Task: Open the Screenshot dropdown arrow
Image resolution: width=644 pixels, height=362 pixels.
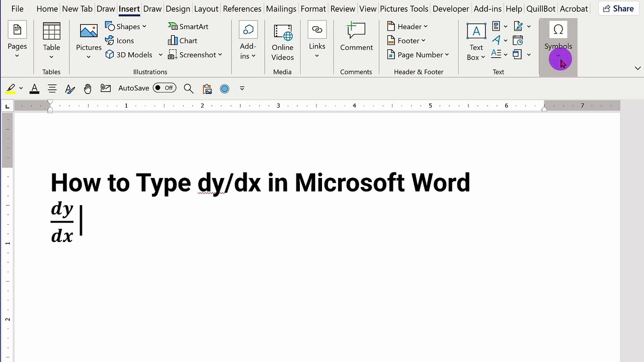Action: 220,55
